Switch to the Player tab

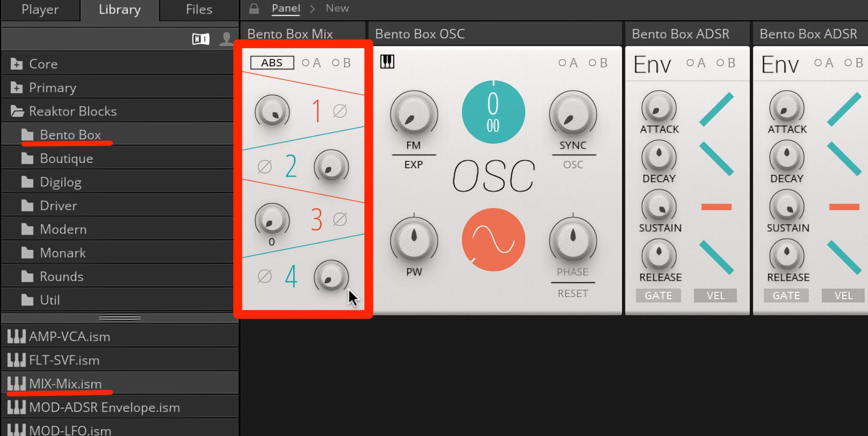coord(40,9)
